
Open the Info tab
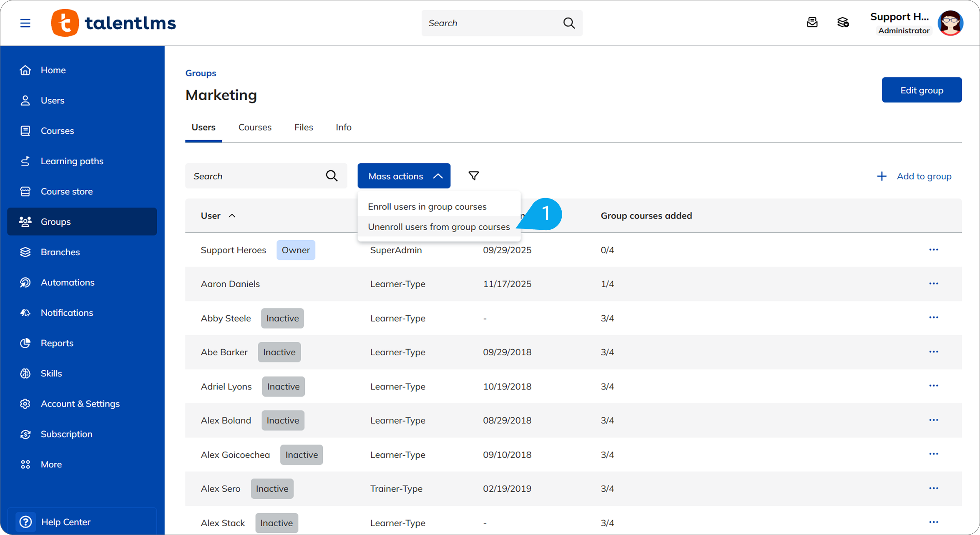point(343,127)
